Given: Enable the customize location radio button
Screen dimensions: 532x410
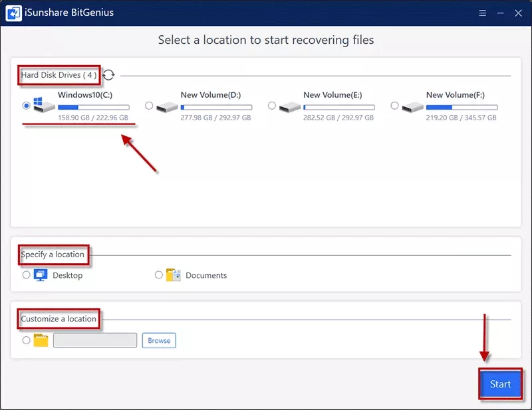Looking at the screenshot, I should pyautogui.click(x=27, y=340).
